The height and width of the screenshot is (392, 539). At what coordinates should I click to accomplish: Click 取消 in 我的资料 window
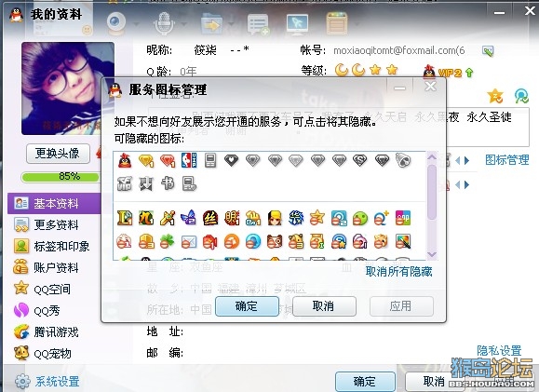coord(434,382)
